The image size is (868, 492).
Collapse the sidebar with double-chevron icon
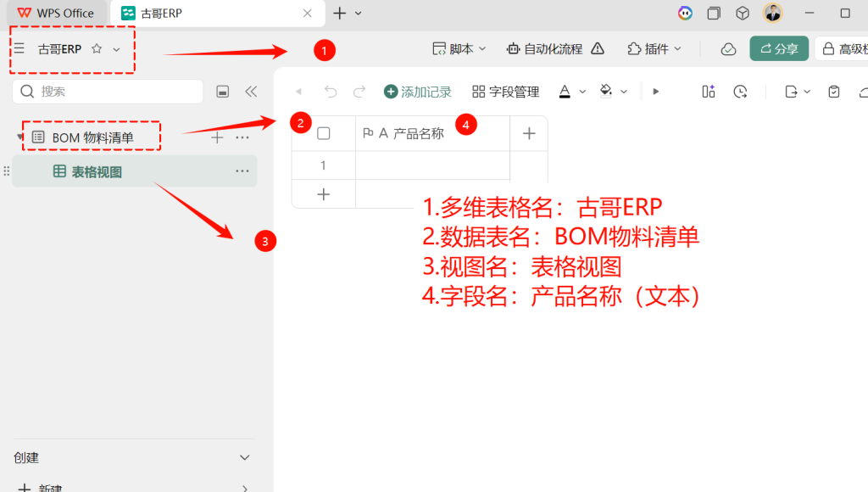click(x=251, y=92)
